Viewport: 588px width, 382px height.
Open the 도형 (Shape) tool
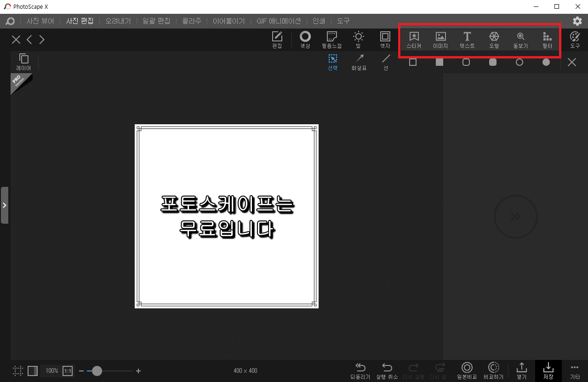(x=494, y=40)
